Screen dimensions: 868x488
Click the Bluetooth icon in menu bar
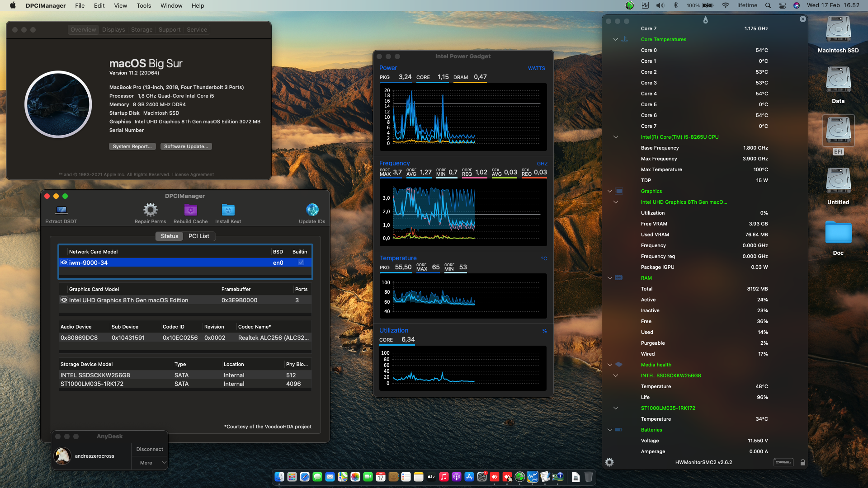[676, 5]
